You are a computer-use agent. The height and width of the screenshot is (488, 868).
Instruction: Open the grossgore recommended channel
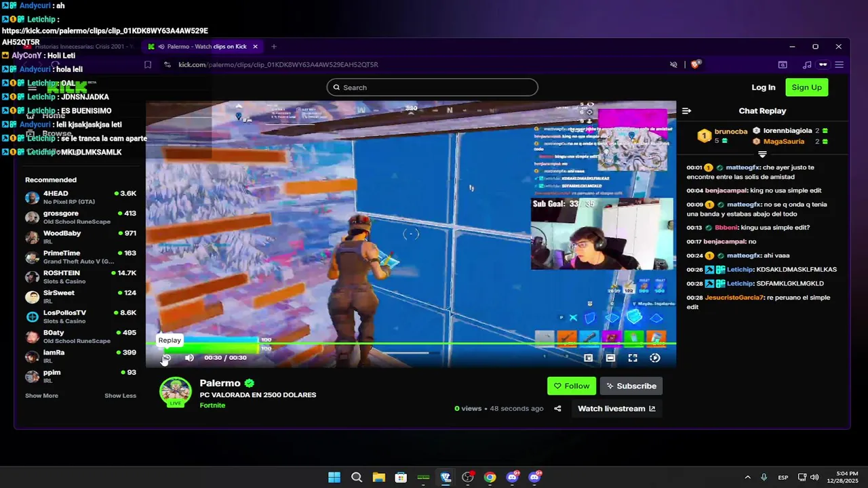pos(81,218)
